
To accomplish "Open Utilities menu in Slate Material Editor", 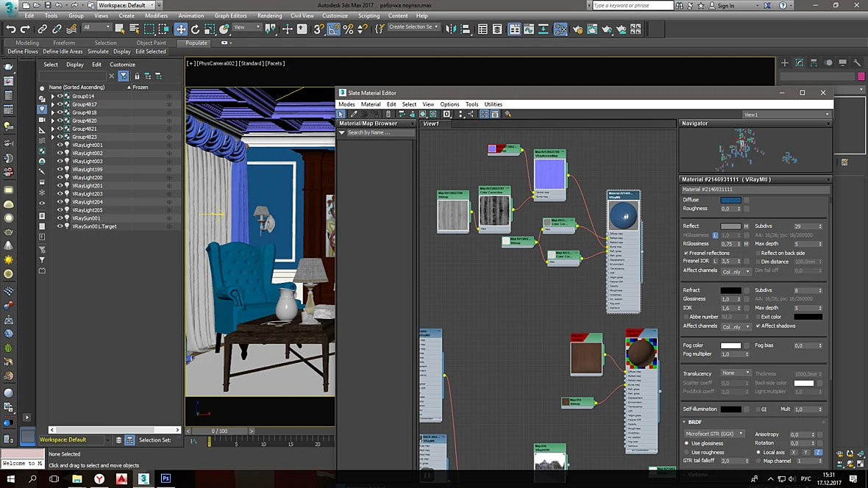I will point(494,104).
